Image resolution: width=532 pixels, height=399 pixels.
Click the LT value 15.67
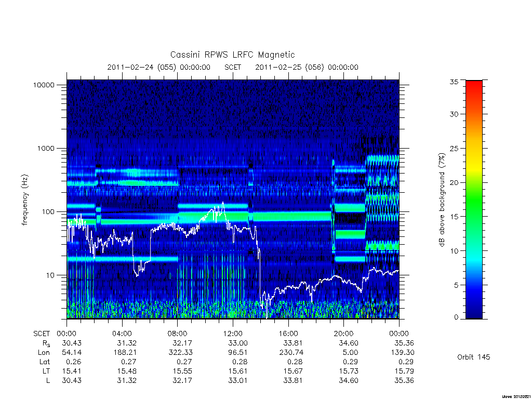point(293,371)
